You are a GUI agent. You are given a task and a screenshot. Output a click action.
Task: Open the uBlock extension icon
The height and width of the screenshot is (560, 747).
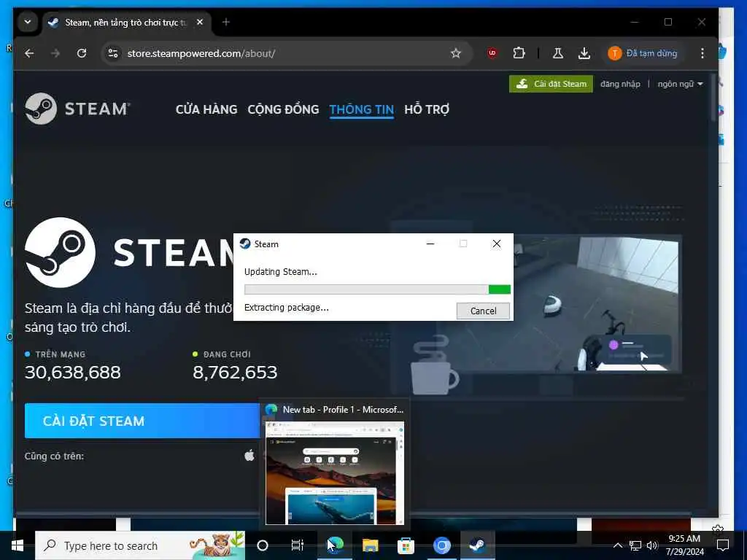tap(492, 53)
